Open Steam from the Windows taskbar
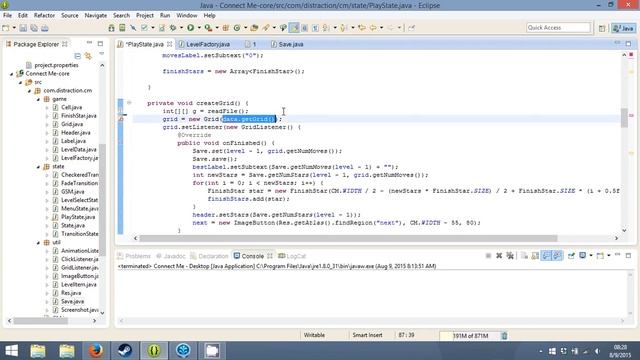This screenshot has width=640, height=360. [125, 351]
